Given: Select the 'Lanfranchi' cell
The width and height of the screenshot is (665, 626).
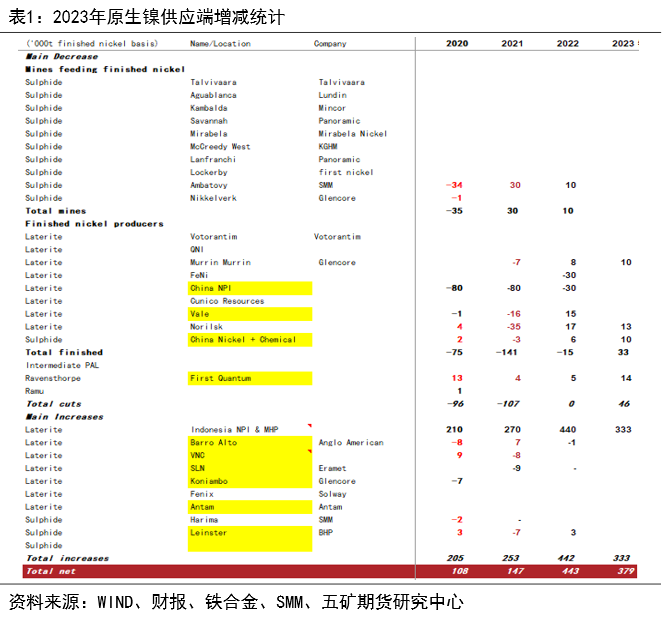Looking at the screenshot, I should click(x=212, y=159).
